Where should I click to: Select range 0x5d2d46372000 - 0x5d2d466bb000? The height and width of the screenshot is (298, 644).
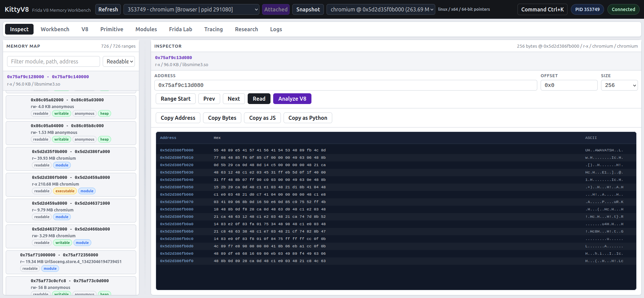click(71, 236)
